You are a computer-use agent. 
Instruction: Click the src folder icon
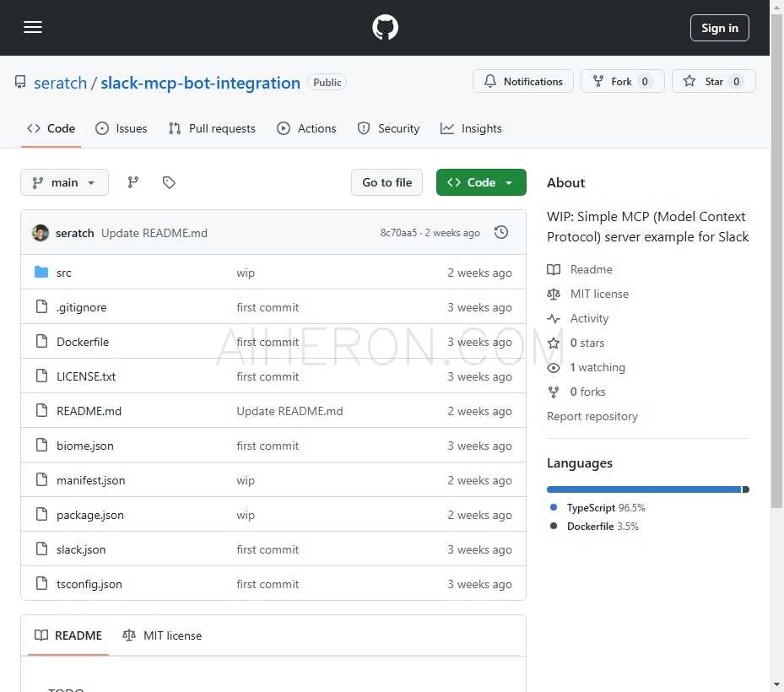coord(41,273)
